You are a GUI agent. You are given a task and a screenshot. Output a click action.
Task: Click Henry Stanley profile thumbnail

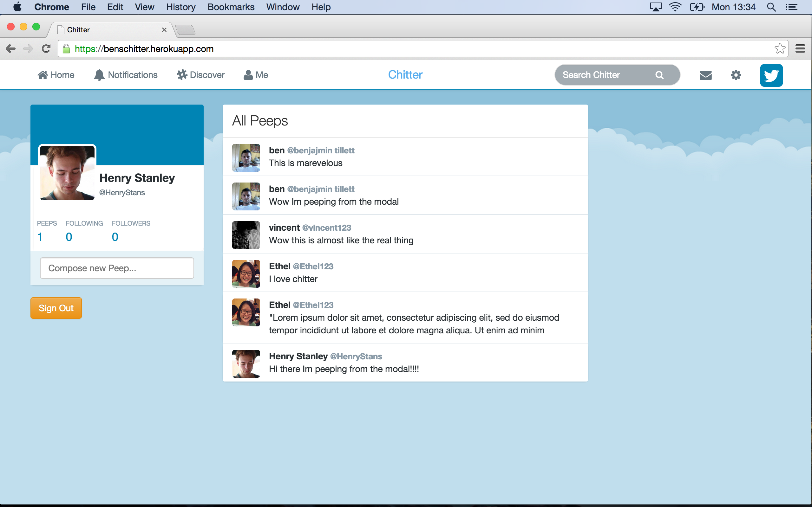(67, 172)
